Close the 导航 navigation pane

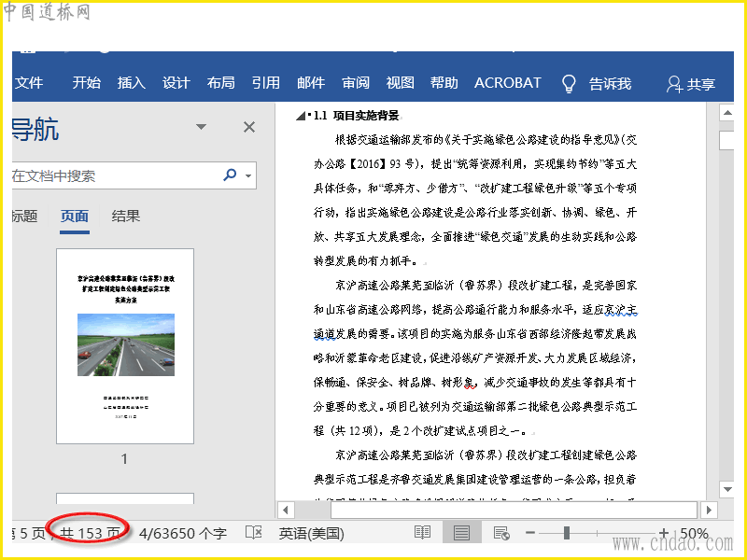(248, 127)
